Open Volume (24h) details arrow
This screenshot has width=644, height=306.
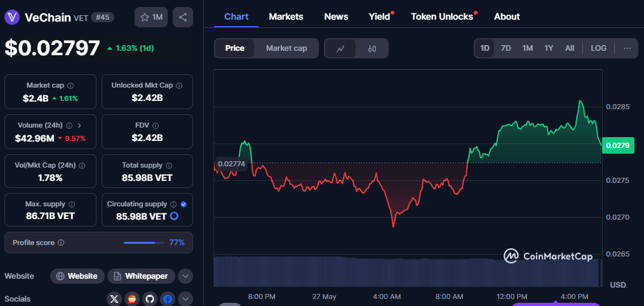pos(79,125)
